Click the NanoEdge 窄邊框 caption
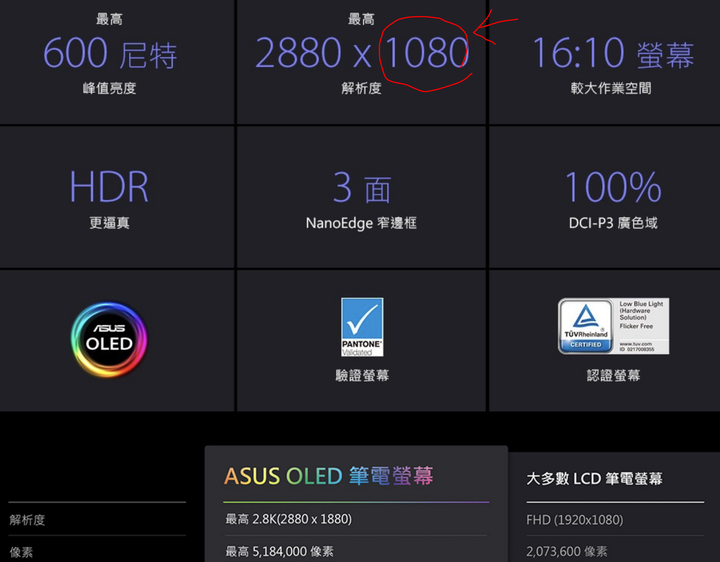Screen dimensions: 720x562 [x=361, y=223]
